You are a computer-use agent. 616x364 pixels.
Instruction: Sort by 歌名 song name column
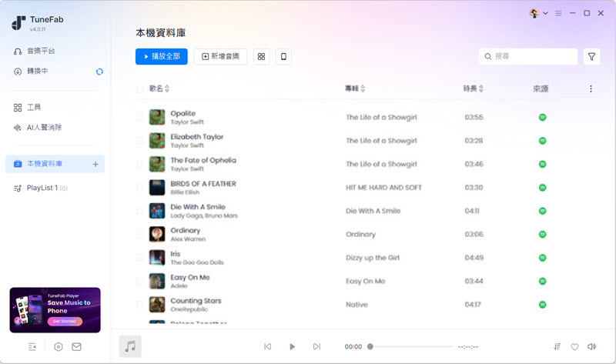[x=159, y=88]
